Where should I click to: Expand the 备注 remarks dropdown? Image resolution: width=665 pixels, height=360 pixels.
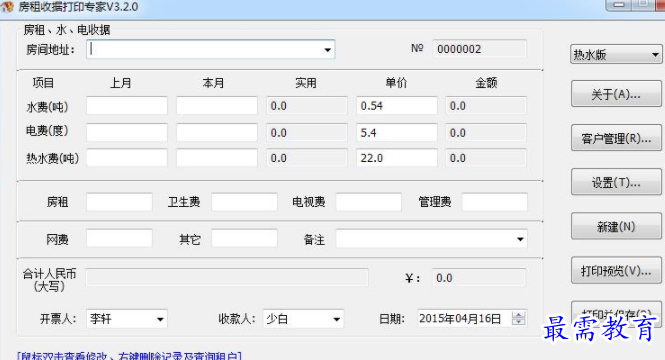[520, 239]
